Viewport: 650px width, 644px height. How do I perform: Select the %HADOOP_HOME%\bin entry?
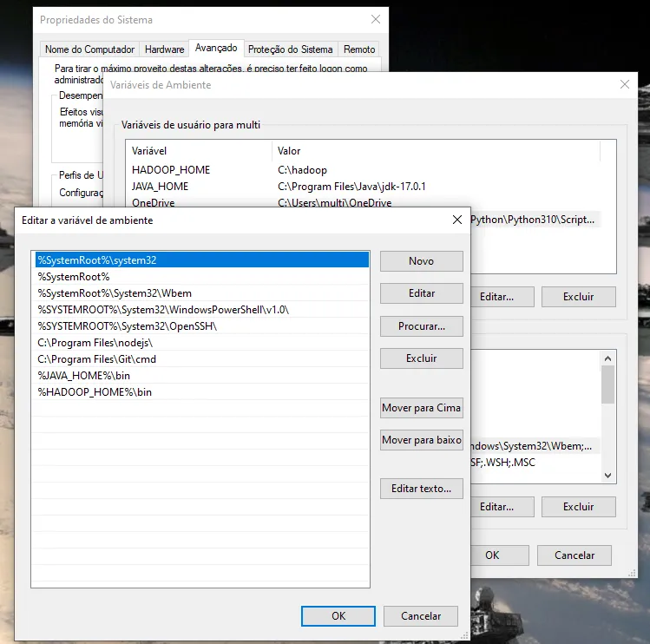[x=202, y=392]
